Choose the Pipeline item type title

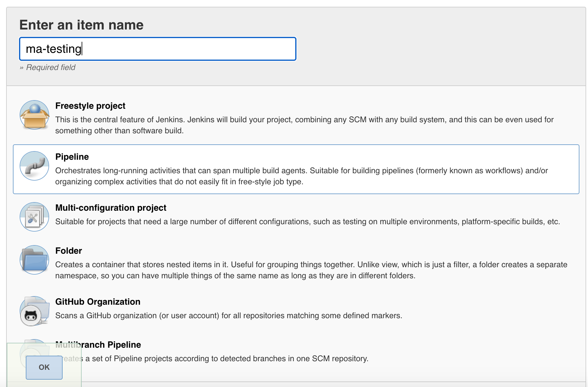click(x=72, y=157)
